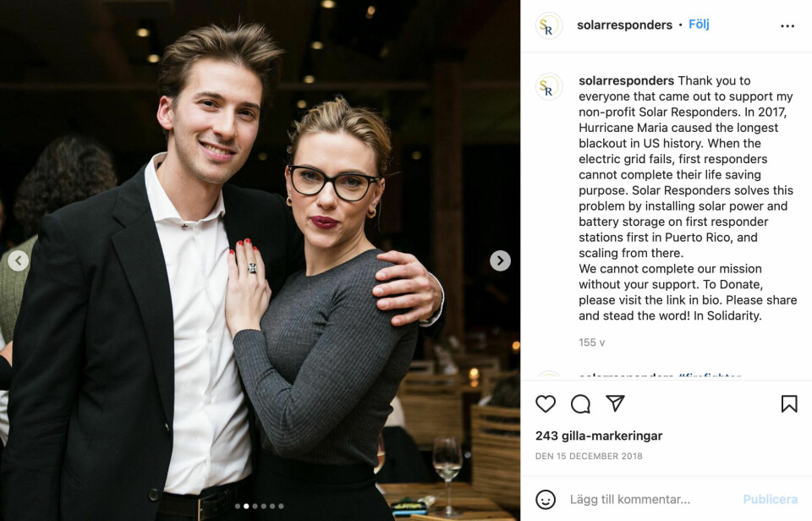Follow the account via the Följ link

[x=699, y=25]
